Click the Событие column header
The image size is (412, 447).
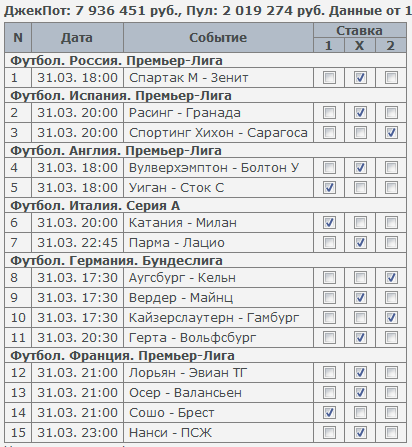coord(218,38)
